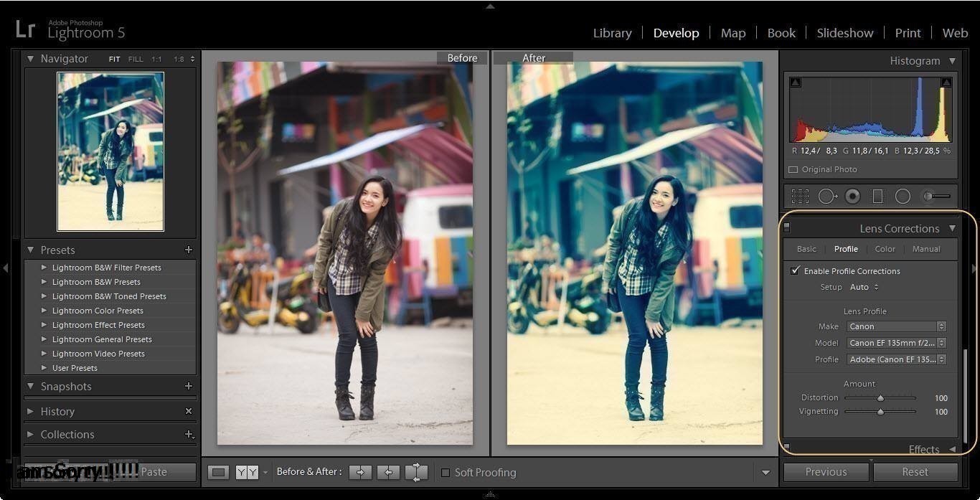
Task: Collapse the Lens Corrections panel
Action: tap(953, 228)
